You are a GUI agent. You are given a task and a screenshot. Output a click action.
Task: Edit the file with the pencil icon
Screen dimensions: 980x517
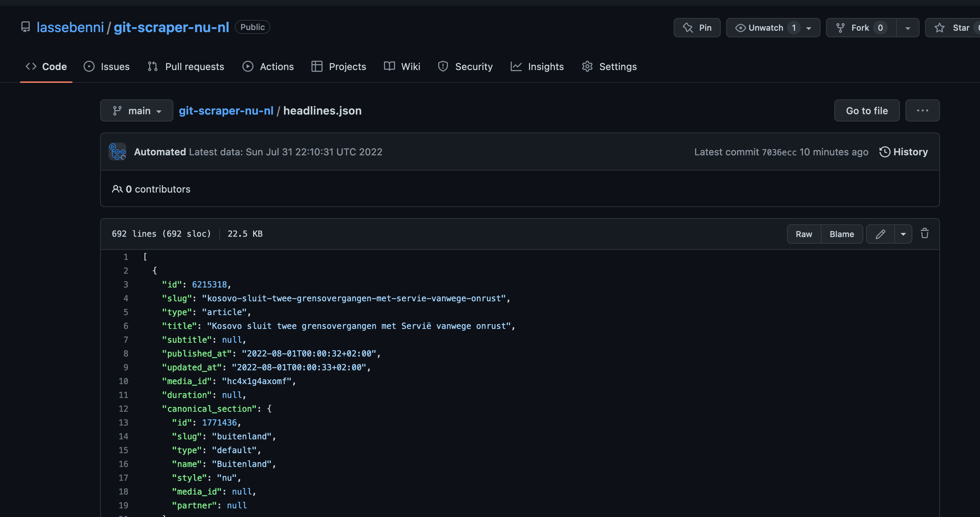[x=880, y=234]
